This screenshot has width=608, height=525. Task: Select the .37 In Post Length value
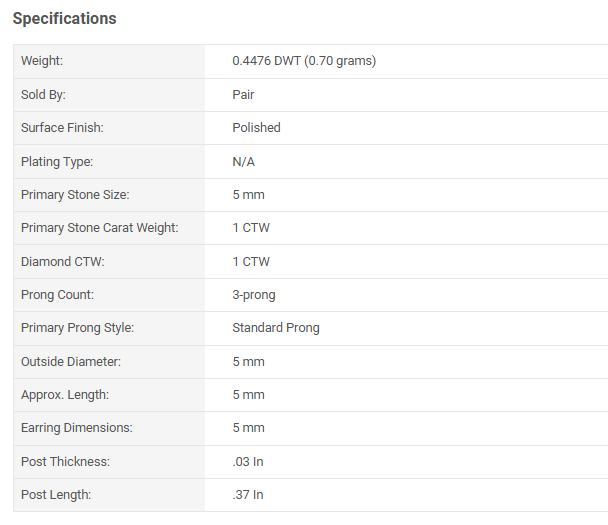tap(248, 495)
